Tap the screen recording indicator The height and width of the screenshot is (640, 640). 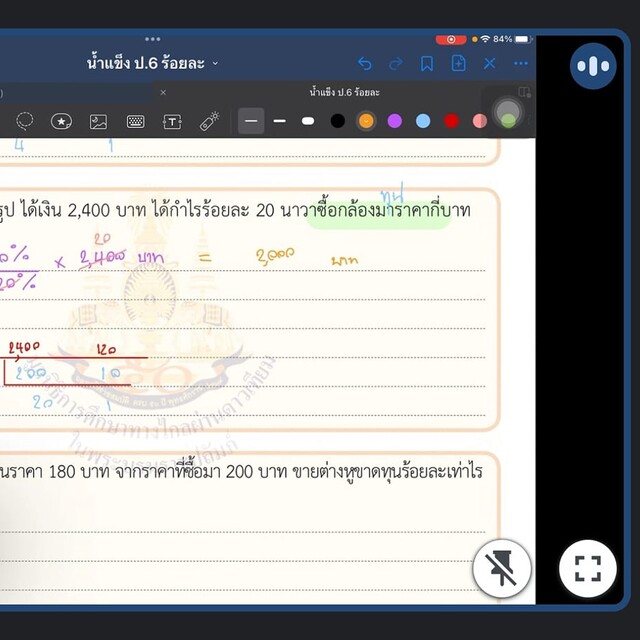click(451, 39)
